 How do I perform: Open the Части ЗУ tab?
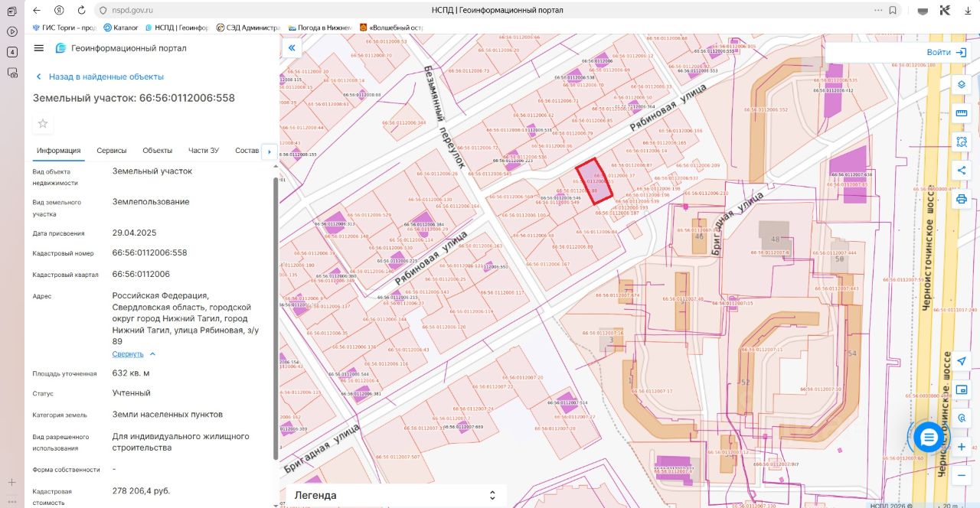click(204, 151)
